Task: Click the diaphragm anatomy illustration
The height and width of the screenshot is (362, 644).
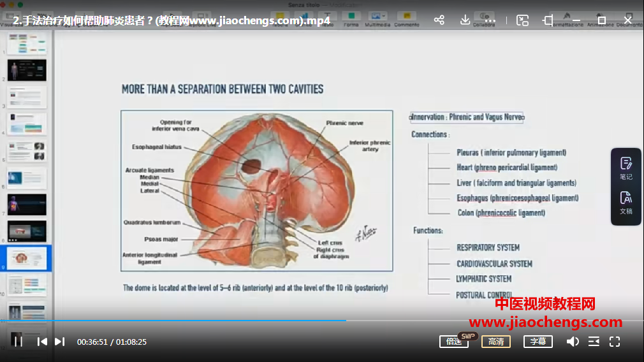Action: (x=257, y=191)
